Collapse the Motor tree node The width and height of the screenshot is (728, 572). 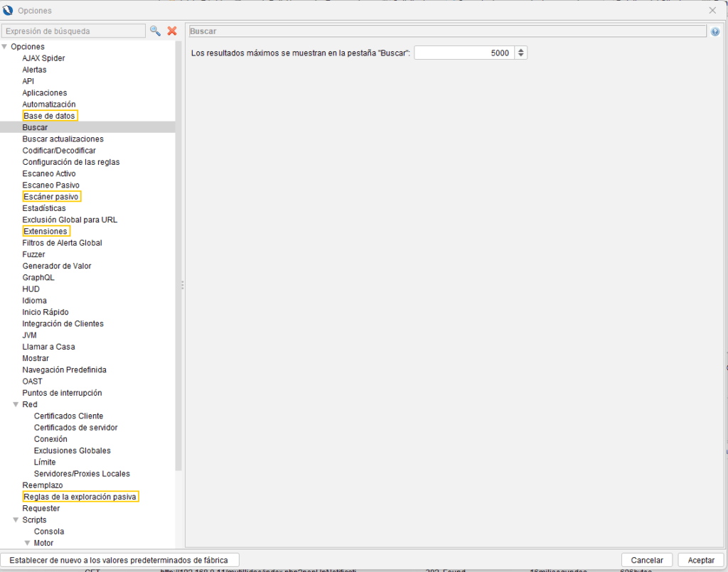pyautogui.click(x=28, y=543)
